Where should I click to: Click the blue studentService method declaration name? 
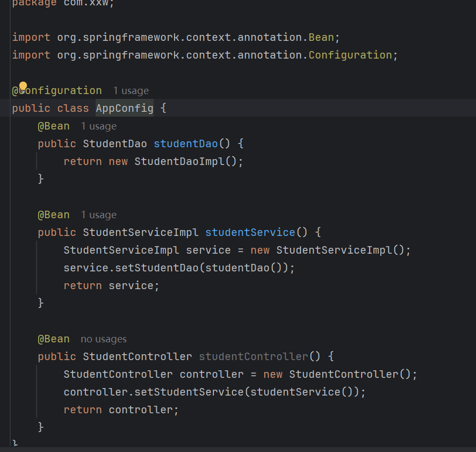click(x=250, y=232)
